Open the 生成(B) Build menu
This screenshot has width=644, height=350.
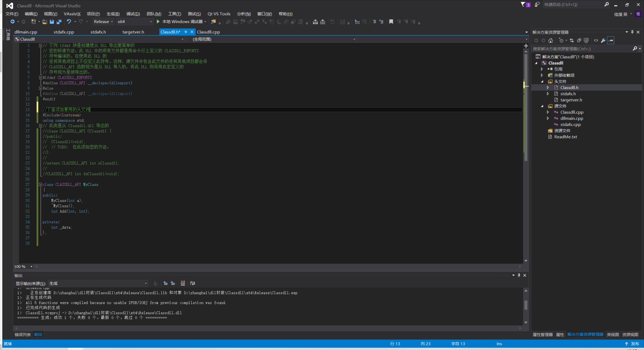click(113, 14)
